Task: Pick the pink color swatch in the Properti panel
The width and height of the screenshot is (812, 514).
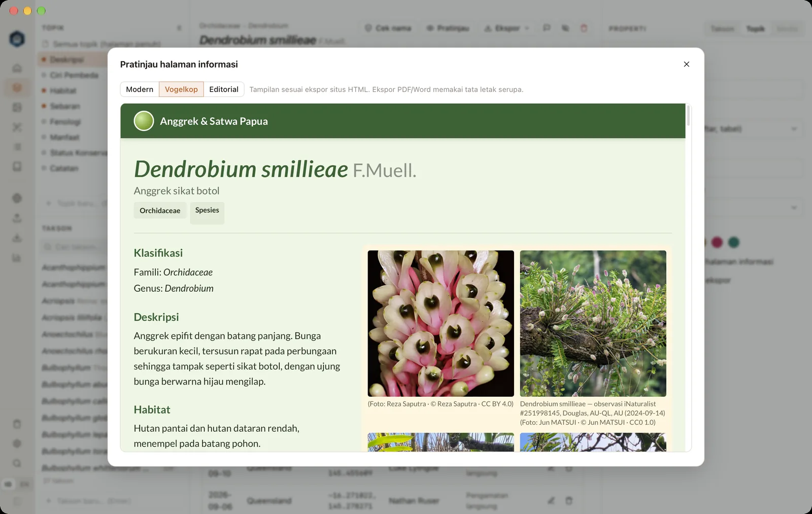Action: (717, 242)
